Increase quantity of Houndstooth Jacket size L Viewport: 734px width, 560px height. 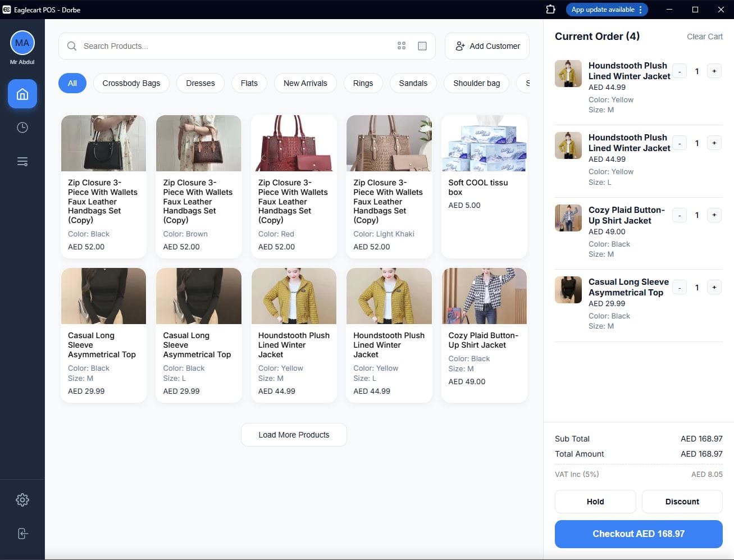714,143
